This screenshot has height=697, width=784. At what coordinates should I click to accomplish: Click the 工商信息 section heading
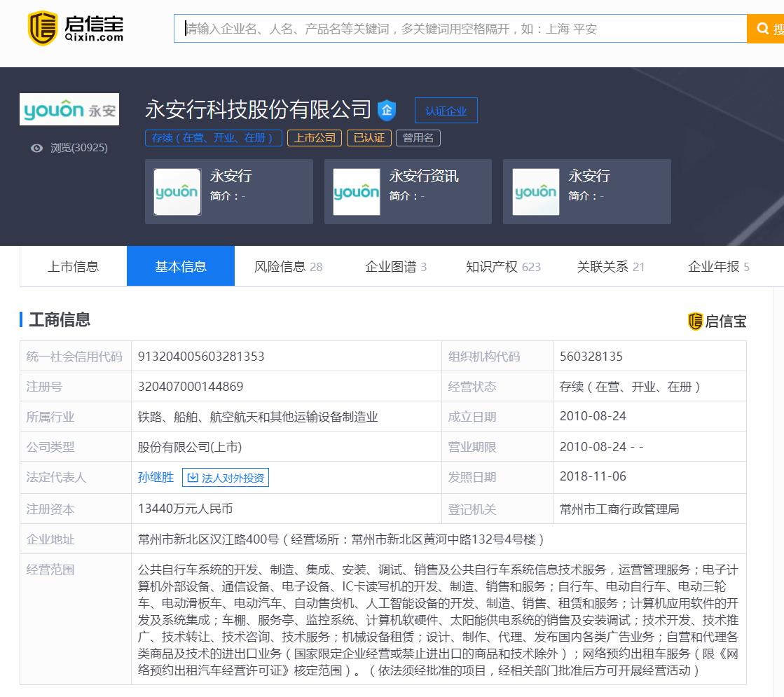click(60, 319)
